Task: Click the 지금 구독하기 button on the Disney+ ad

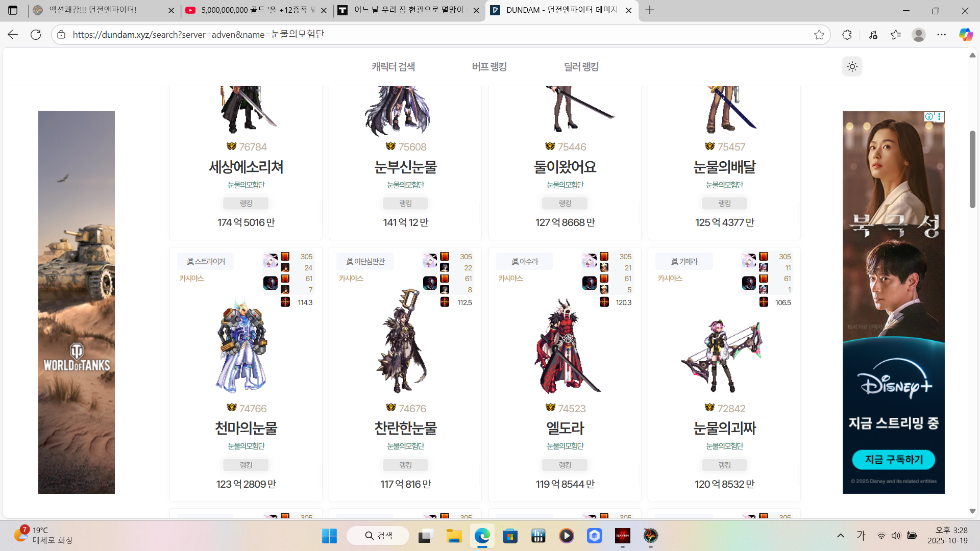Action: click(893, 460)
